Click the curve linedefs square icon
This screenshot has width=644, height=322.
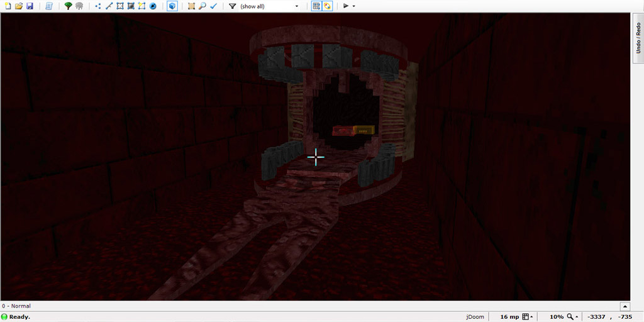(x=191, y=6)
